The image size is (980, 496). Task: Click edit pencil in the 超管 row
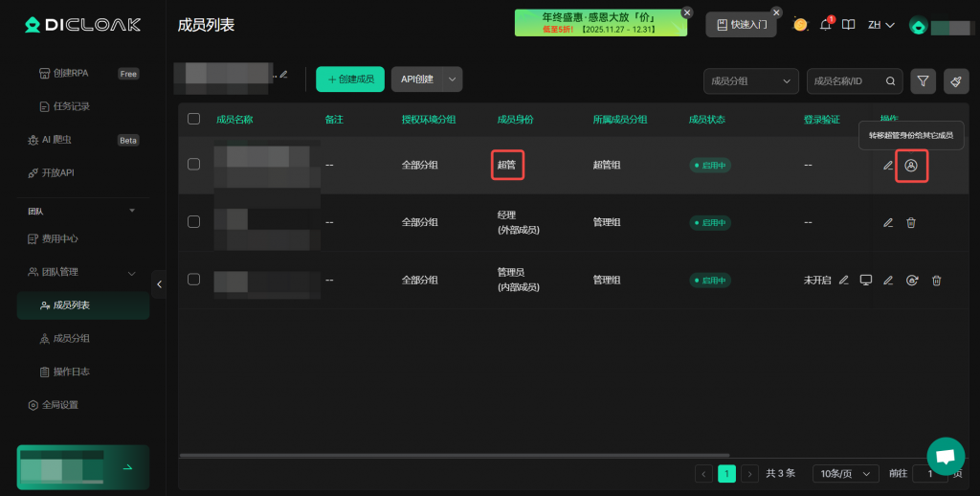click(x=888, y=166)
